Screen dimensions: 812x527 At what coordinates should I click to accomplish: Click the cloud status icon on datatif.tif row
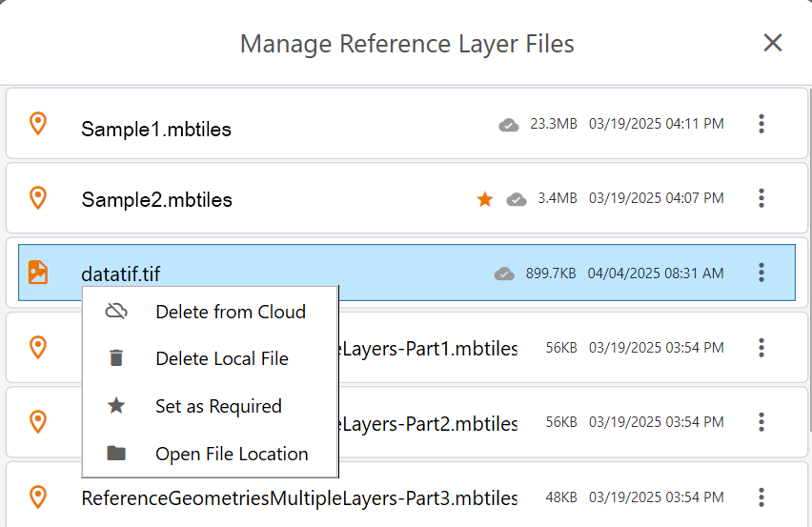[504, 274]
